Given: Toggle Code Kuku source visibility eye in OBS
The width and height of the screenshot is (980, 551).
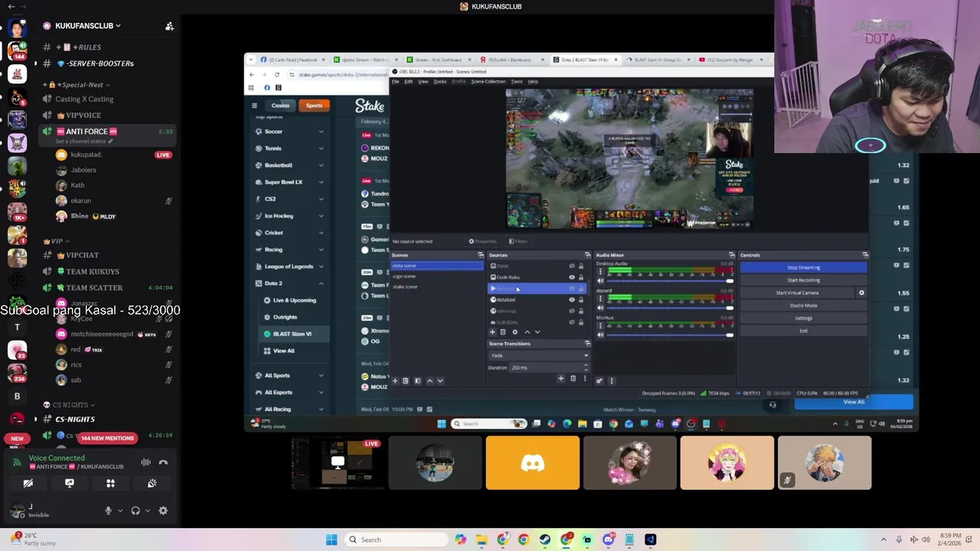Looking at the screenshot, I should pos(571,277).
